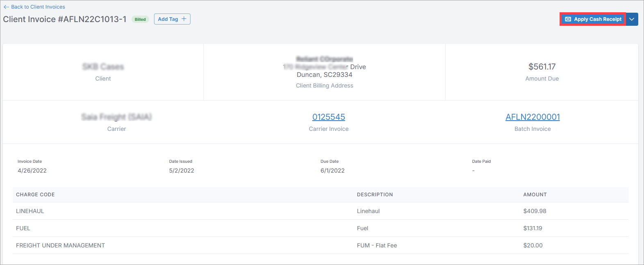Click the Date Paid label
The width and height of the screenshot is (644, 265).
481,162
